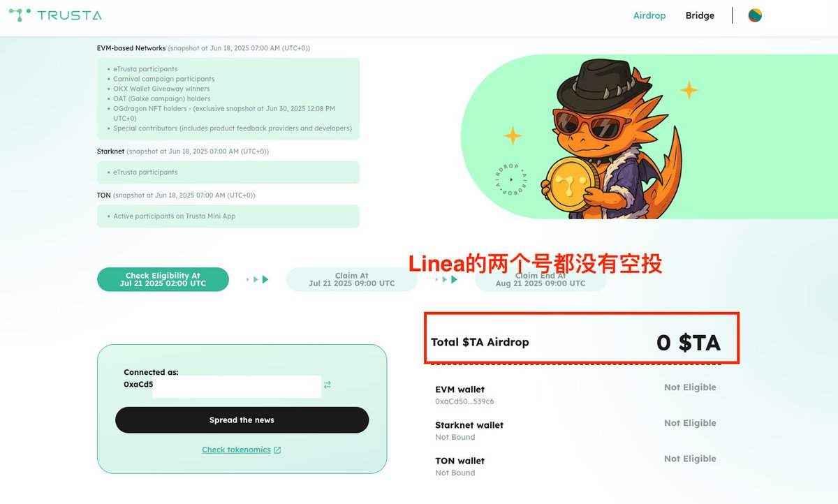
Task: Click the Trusta logo icon
Action: tap(20, 15)
